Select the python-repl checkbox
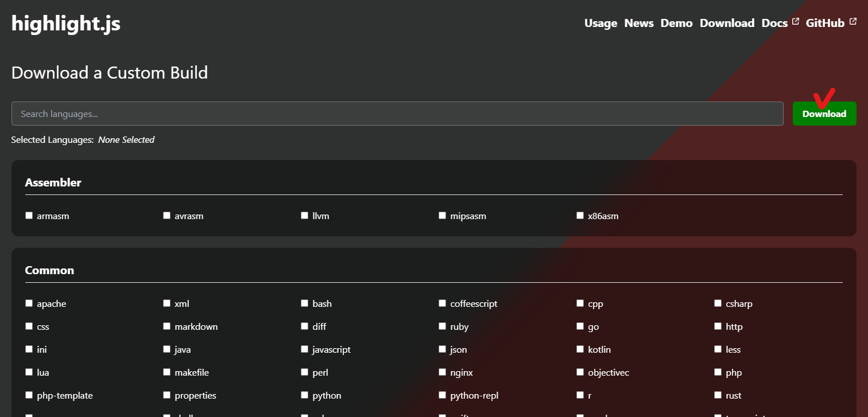 pyautogui.click(x=442, y=395)
